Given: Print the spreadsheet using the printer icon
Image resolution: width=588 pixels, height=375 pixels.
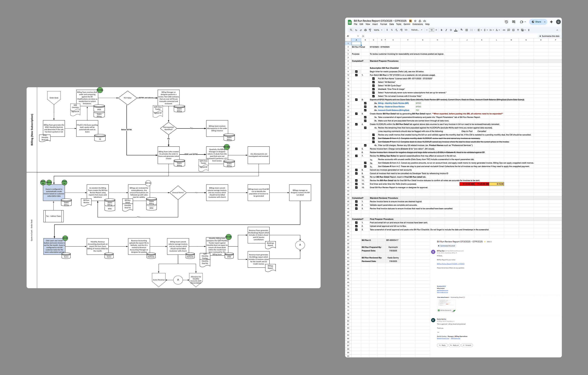Looking at the screenshot, I should 365,30.
